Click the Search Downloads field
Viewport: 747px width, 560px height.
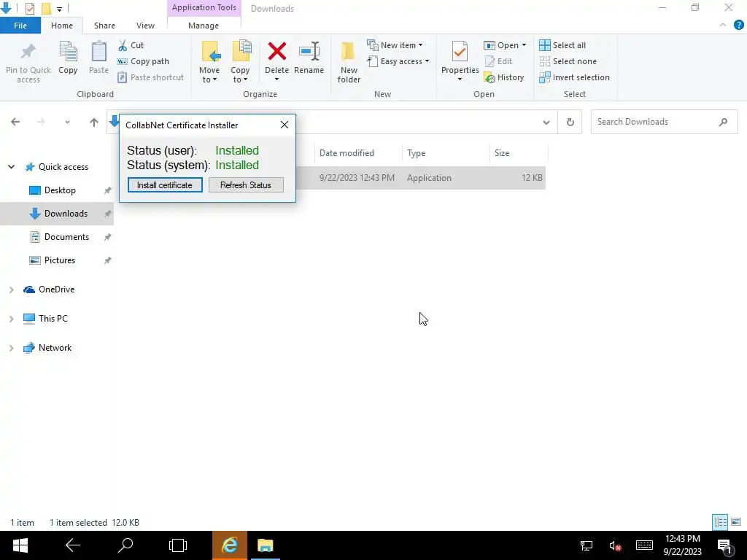point(664,122)
